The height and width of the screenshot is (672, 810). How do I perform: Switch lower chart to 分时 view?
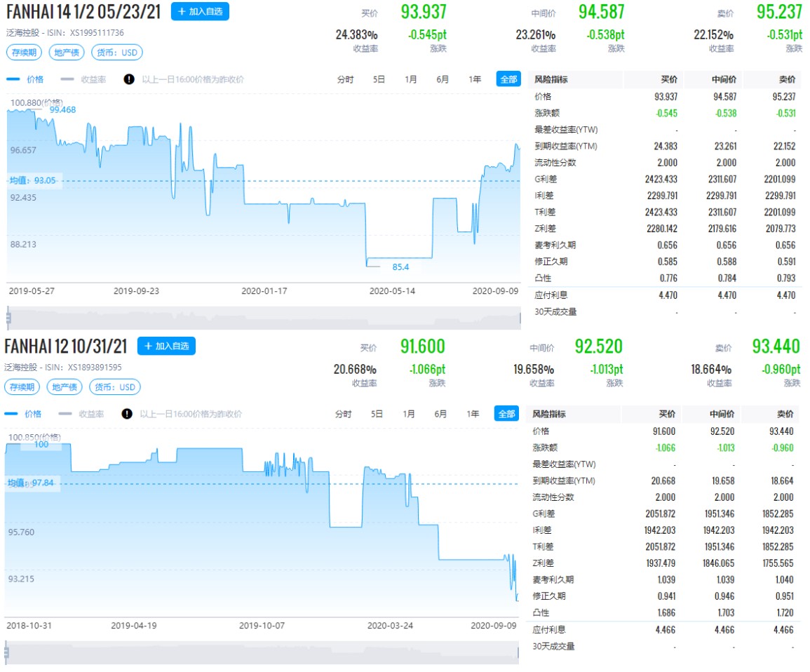(343, 414)
